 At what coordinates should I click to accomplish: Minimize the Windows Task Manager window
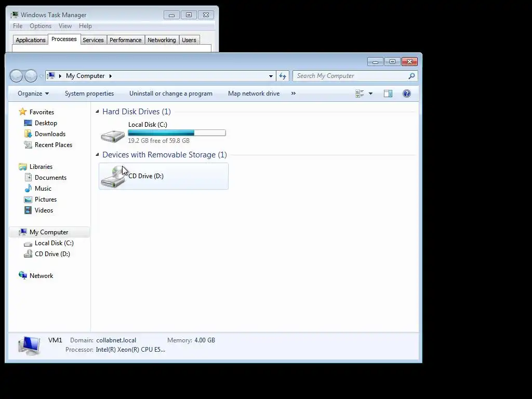click(x=171, y=15)
